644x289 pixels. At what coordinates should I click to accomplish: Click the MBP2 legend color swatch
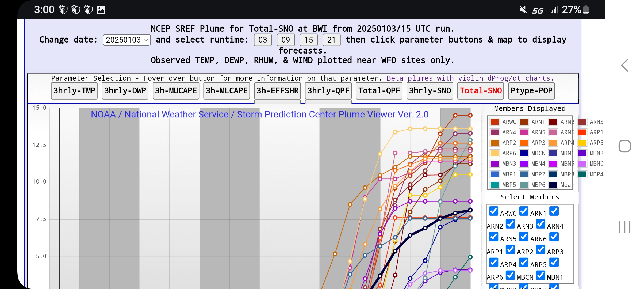pos(524,174)
